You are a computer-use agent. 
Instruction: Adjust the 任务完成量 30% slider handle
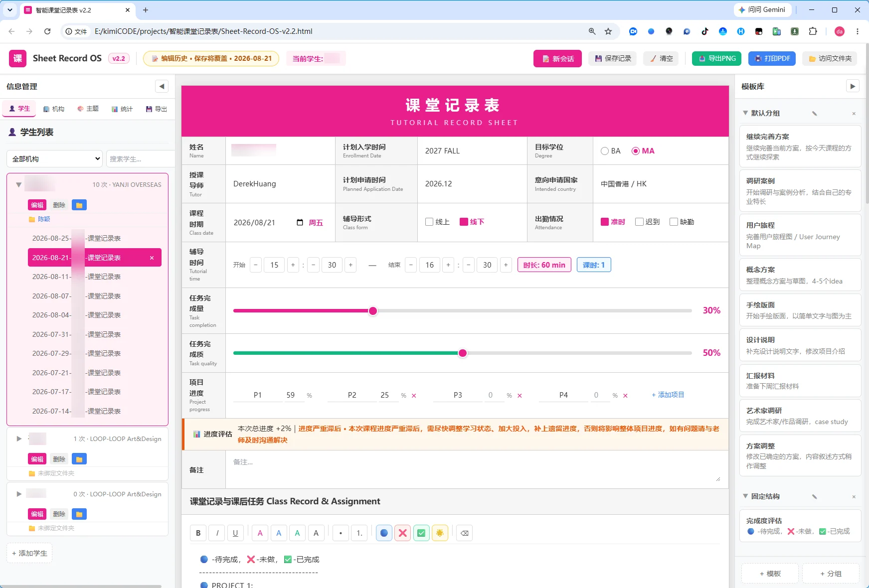pyautogui.click(x=373, y=311)
